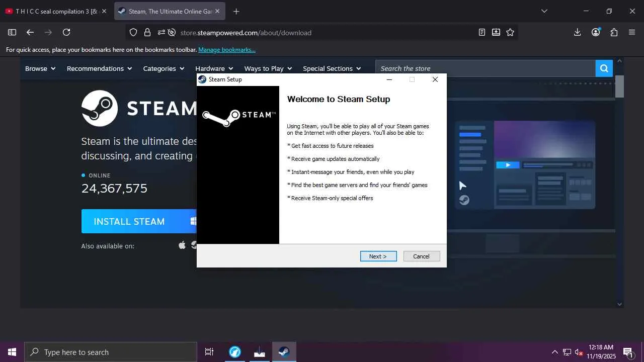644x362 pixels.
Task: Click the Welcome to Steam Setup heading
Action: 339,99
